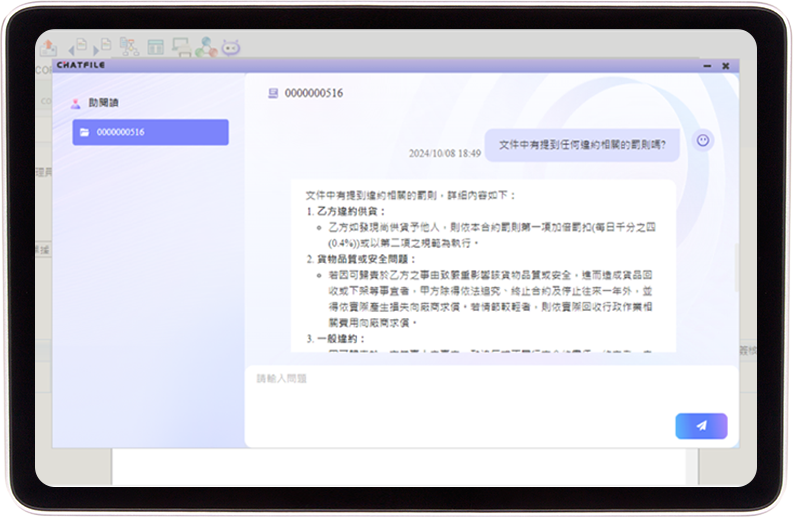Click the CHATFILE title logo
Image resolution: width=793 pixels, height=517 pixels.
[x=81, y=65]
